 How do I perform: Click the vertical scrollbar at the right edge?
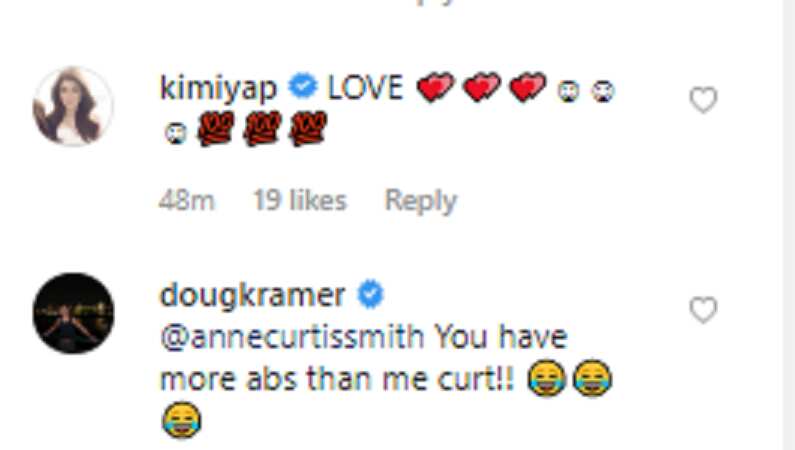click(x=788, y=225)
